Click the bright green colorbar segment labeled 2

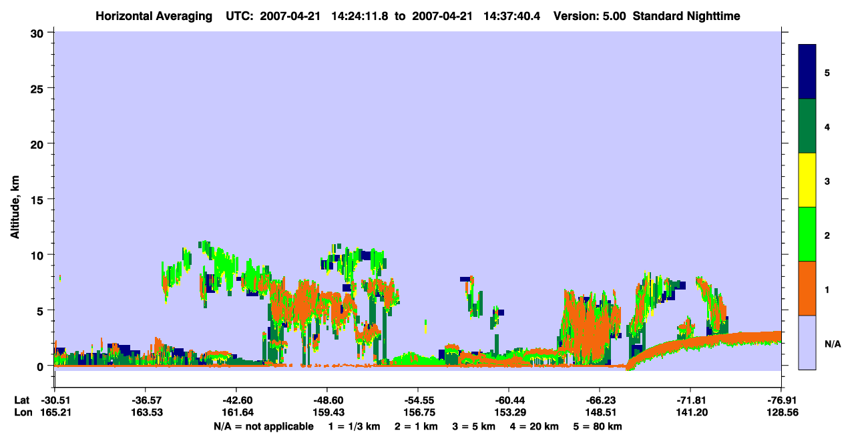807,234
